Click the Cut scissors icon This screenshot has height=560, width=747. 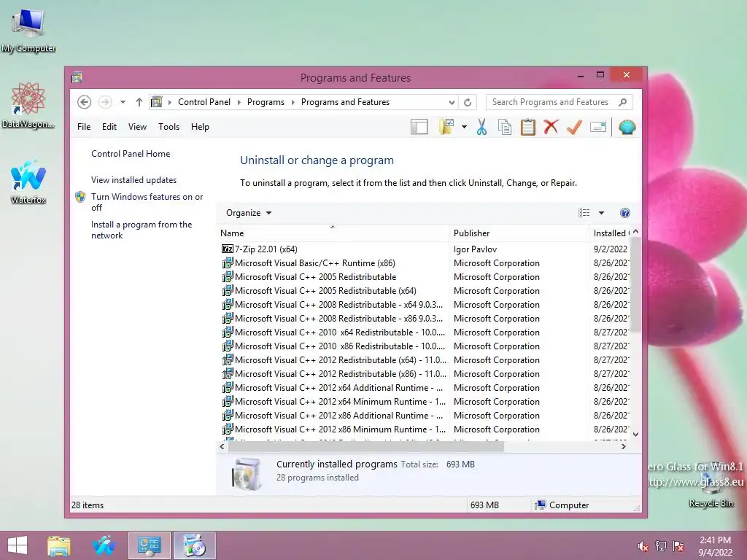(481, 127)
